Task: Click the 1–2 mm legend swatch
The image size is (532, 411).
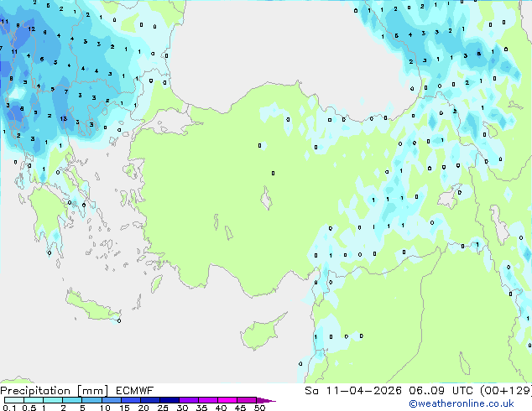Action: pyautogui.click(x=53, y=400)
